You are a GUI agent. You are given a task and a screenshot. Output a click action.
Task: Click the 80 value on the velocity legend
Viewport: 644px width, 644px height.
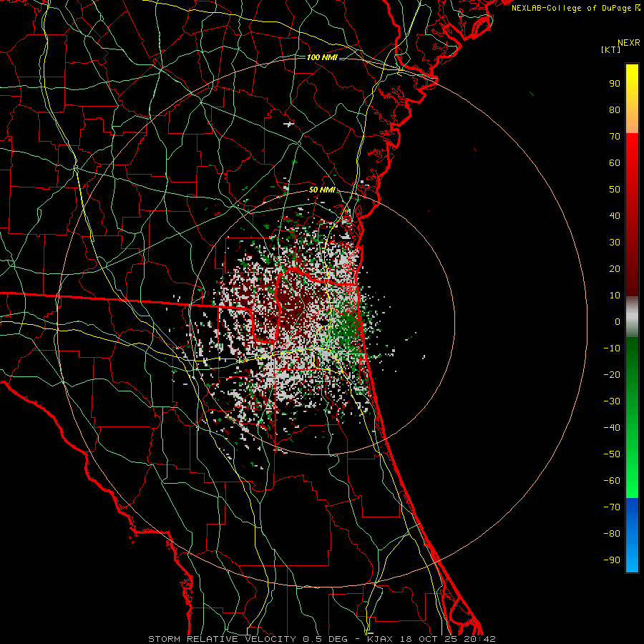pyautogui.click(x=615, y=110)
